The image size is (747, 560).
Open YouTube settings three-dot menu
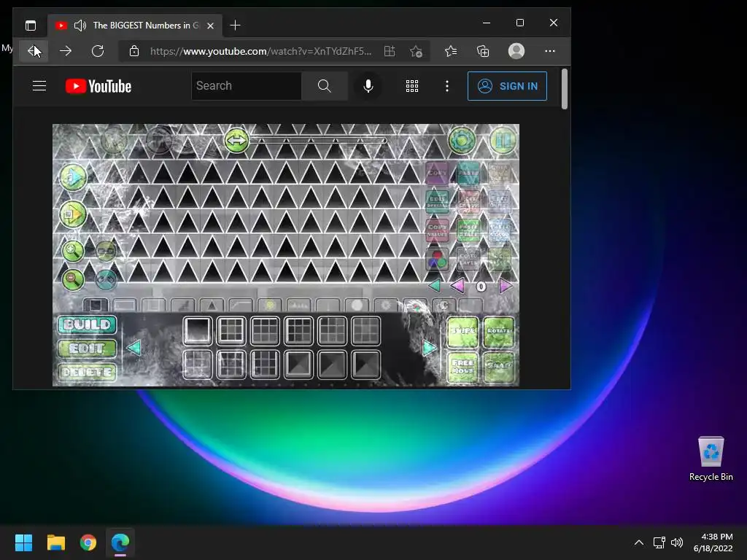tap(447, 86)
